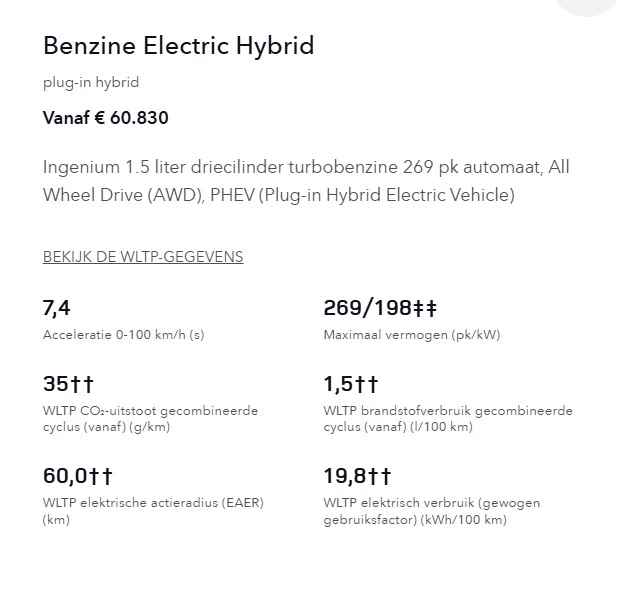Click the Acceleratie 0-100 km/h label
Screen dimensions: 627x612
[x=123, y=335]
